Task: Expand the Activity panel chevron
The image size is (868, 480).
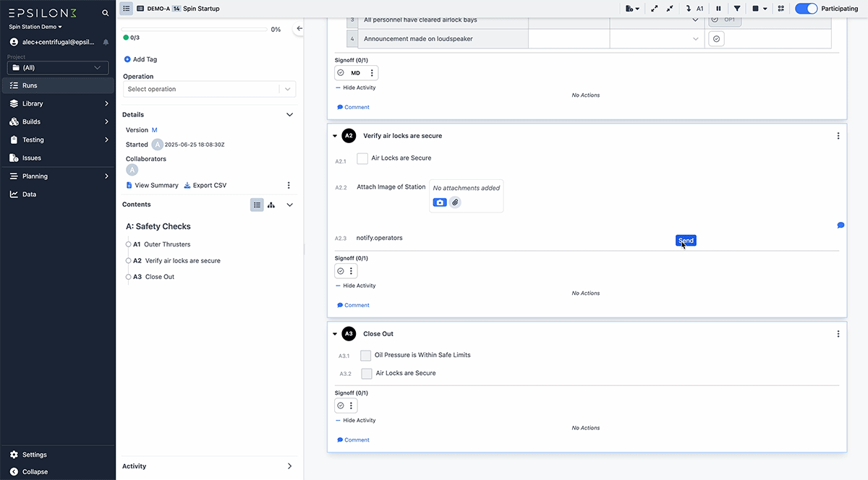Action: [x=289, y=466]
